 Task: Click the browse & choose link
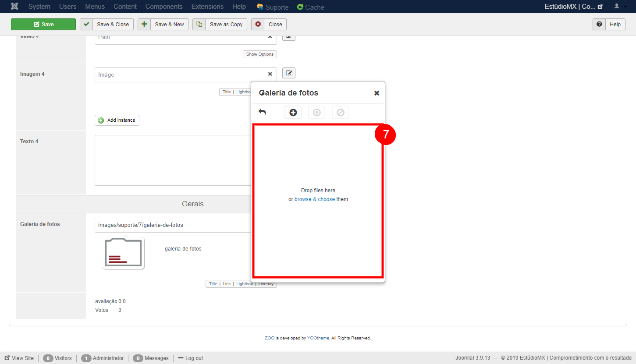(314, 199)
